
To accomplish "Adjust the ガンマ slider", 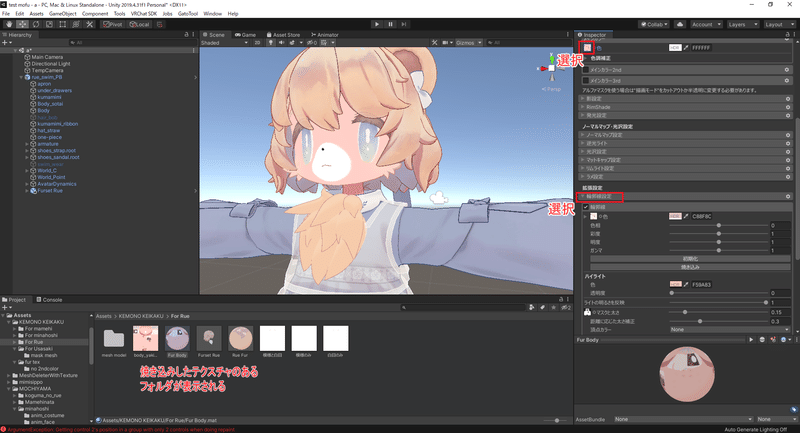I will (719, 250).
